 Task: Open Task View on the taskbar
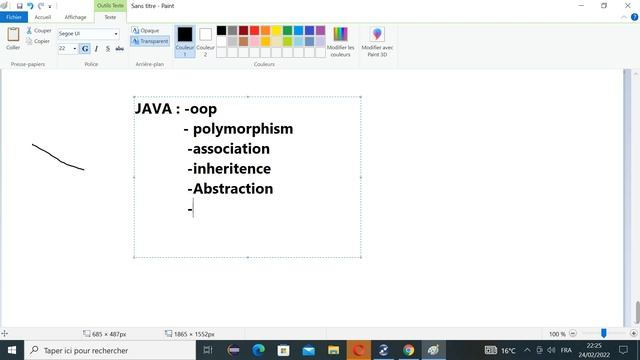(x=208, y=350)
